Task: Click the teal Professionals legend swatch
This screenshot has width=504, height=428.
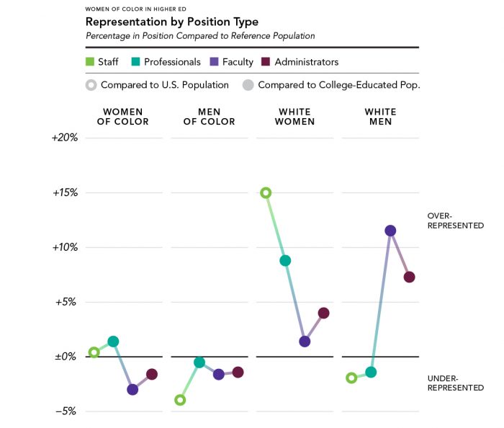Action: (135, 62)
